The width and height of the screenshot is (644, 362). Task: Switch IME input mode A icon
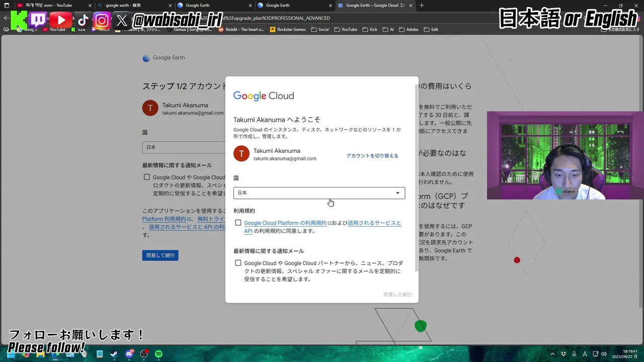tap(585, 354)
